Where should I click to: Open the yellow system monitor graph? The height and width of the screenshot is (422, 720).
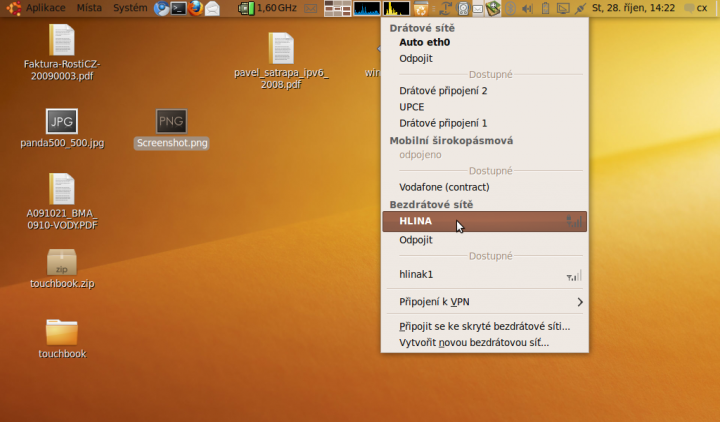[396, 8]
